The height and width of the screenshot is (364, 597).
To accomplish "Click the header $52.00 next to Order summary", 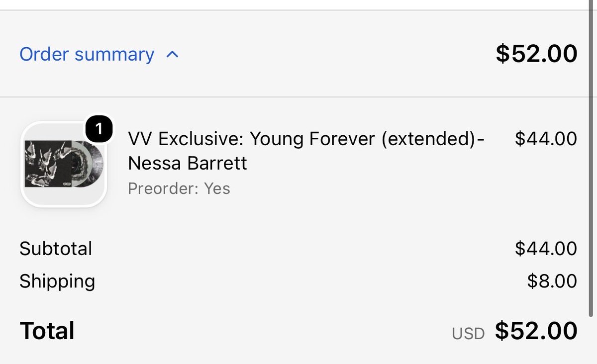I will [x=536, y=54].
